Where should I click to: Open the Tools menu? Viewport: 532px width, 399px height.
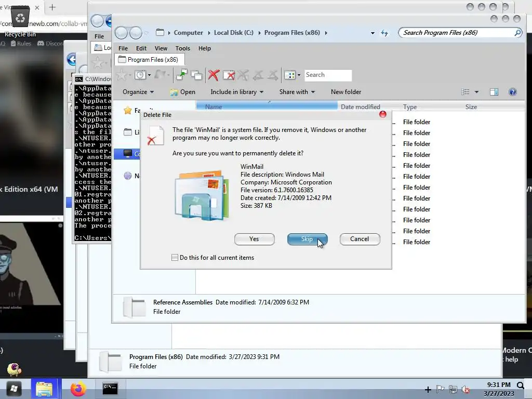(x=182, y=48)
